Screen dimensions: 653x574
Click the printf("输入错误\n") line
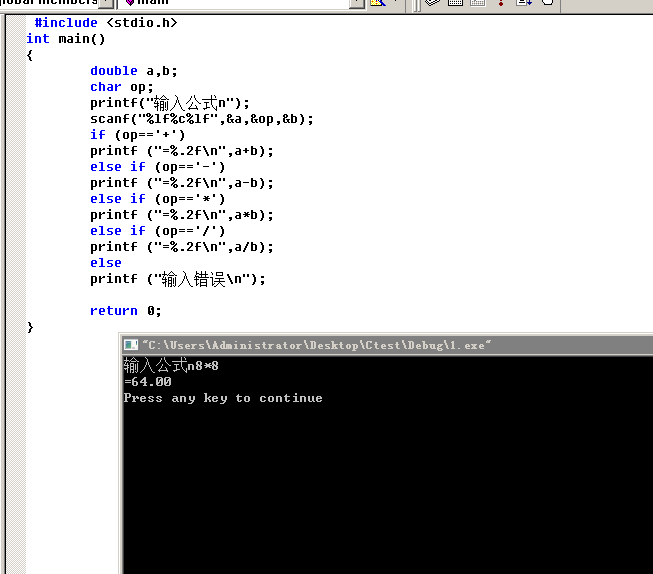click(x=177, y=279)
